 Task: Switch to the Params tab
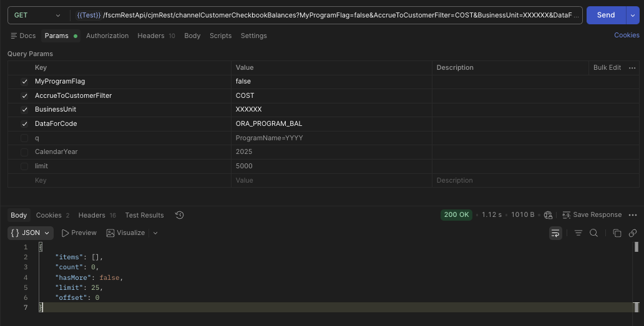(x=61, y=36)
